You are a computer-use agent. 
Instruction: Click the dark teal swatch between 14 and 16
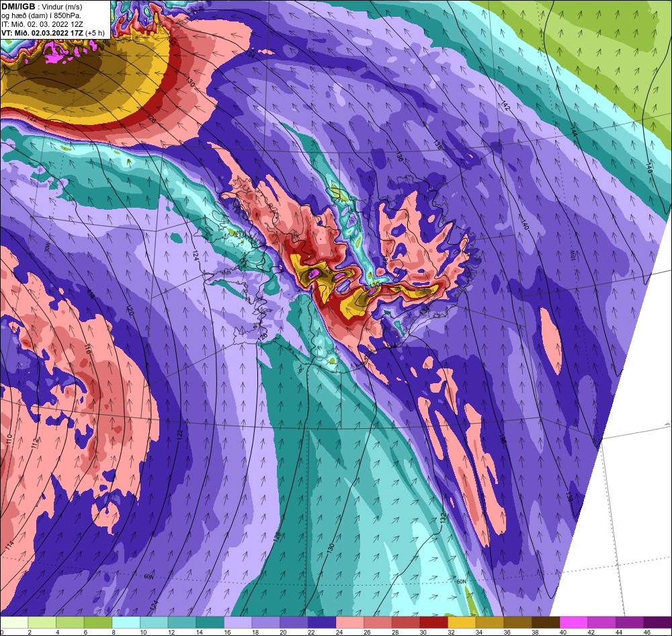tap(210, 623)
